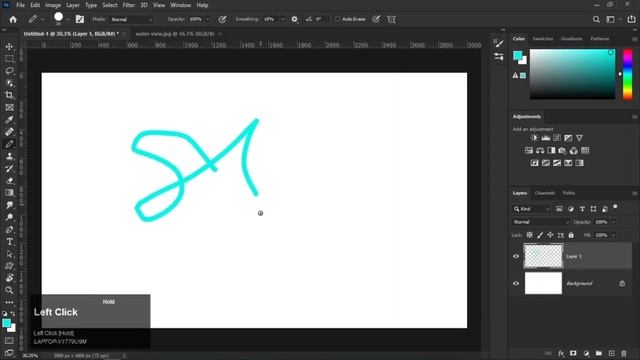Hide Layer 1 via its eye icon
640x360 pixels.
tap(516, 256)
